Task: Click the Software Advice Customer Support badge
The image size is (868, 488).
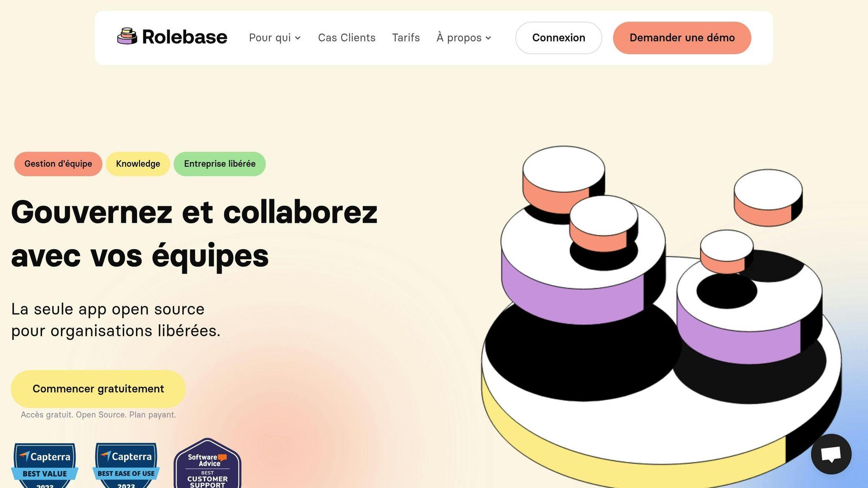Action: coord(207,463)
